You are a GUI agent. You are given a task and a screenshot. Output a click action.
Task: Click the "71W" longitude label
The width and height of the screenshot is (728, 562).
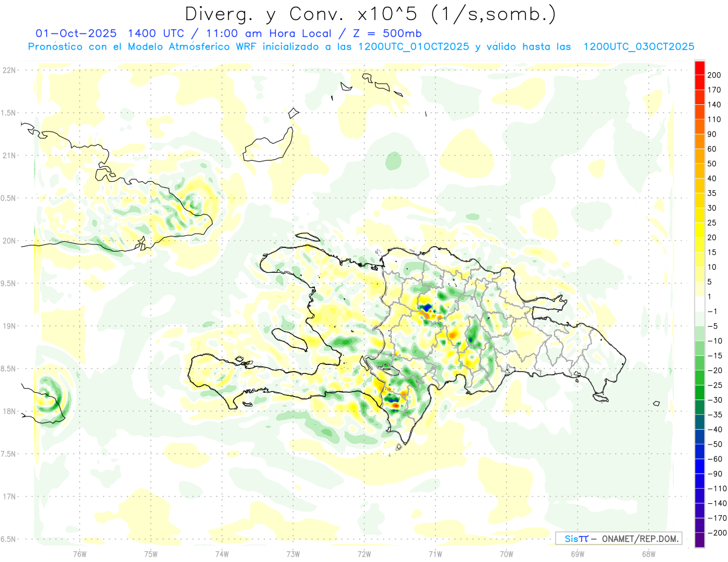point(435,554)
